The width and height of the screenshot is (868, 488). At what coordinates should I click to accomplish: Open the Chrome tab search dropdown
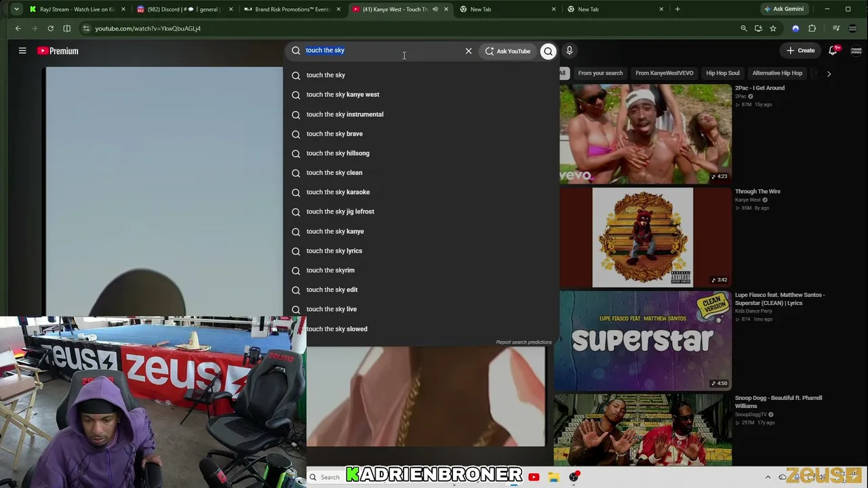coord(16,9)
